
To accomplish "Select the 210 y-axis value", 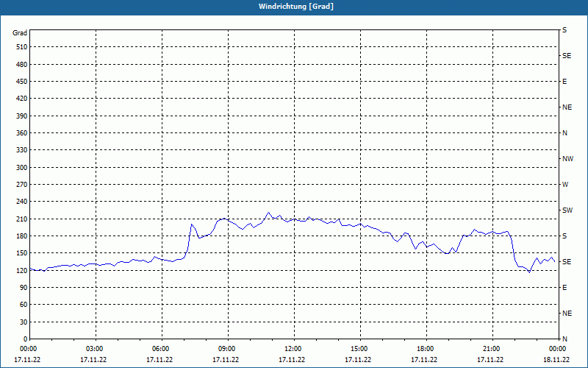I will pos(22,219).
